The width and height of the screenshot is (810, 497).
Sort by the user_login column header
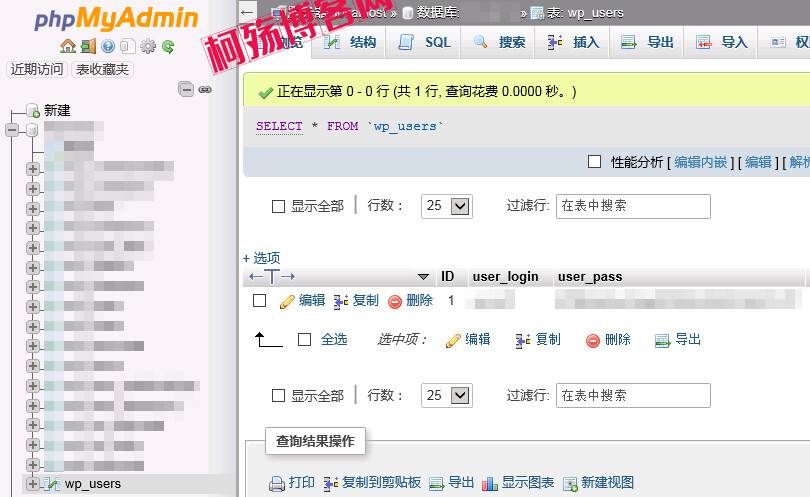point(505,277)
